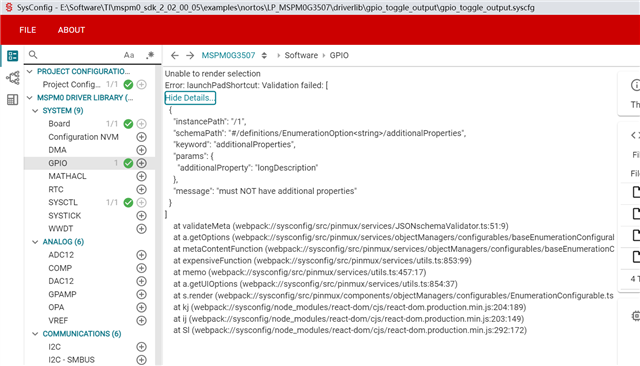
Task: Add a VREF instance
Action: click(141, 321)
